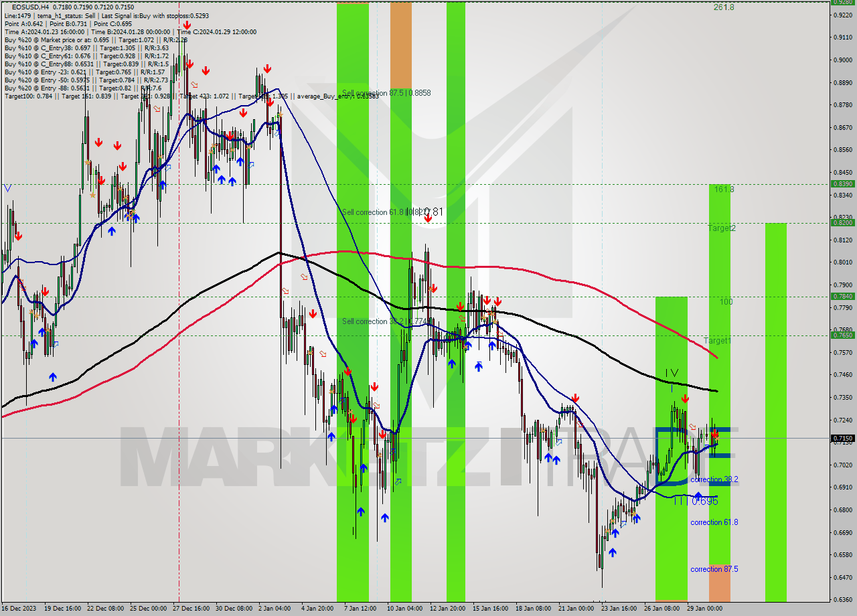Click the green 0.7840 price tag
Image resolution: width=857 pixels, height=616 pixels.
[x=842, y=296]
